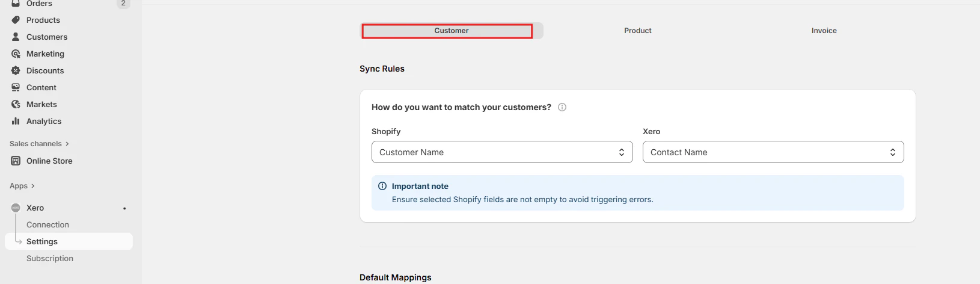
Task: Switch to the Invoice tab
Action: point(824,31)
